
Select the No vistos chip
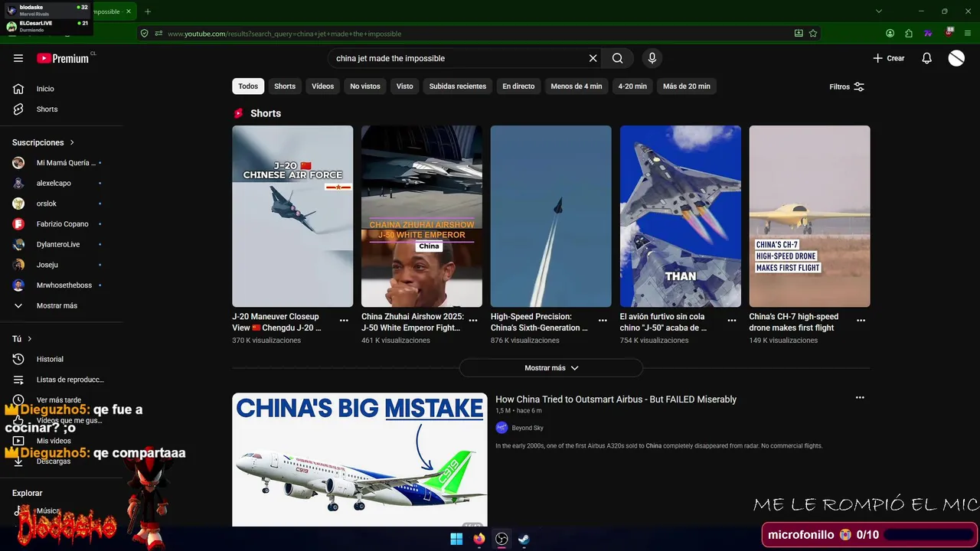coord(365,86)
